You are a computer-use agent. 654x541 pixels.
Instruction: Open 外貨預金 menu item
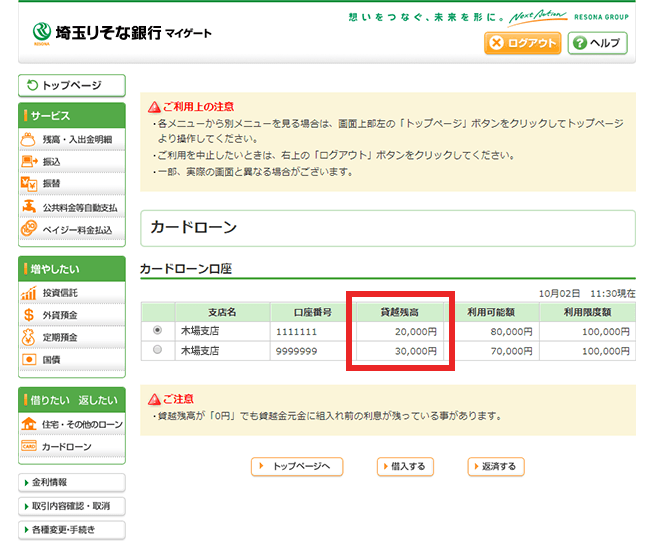coord(72,315)
